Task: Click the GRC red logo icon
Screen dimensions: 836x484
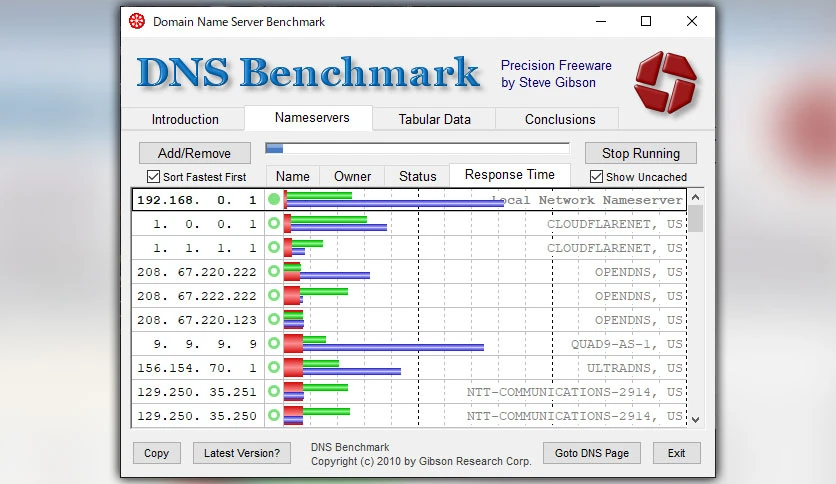Action: pos(665,82)
